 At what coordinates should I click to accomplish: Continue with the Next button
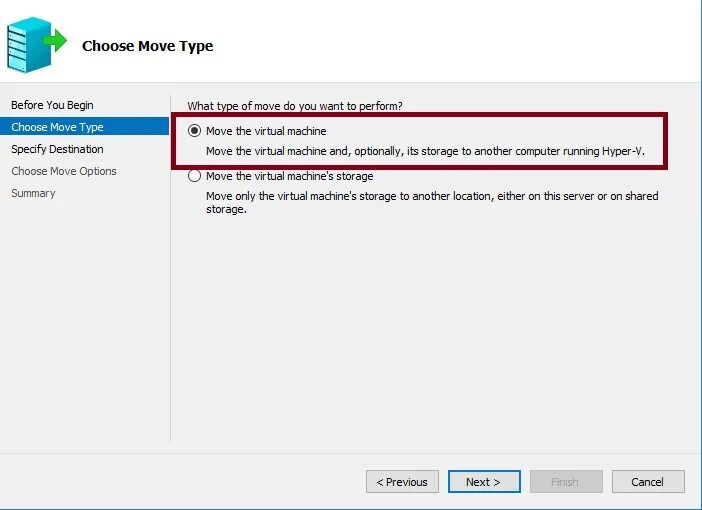pos(484,482)
